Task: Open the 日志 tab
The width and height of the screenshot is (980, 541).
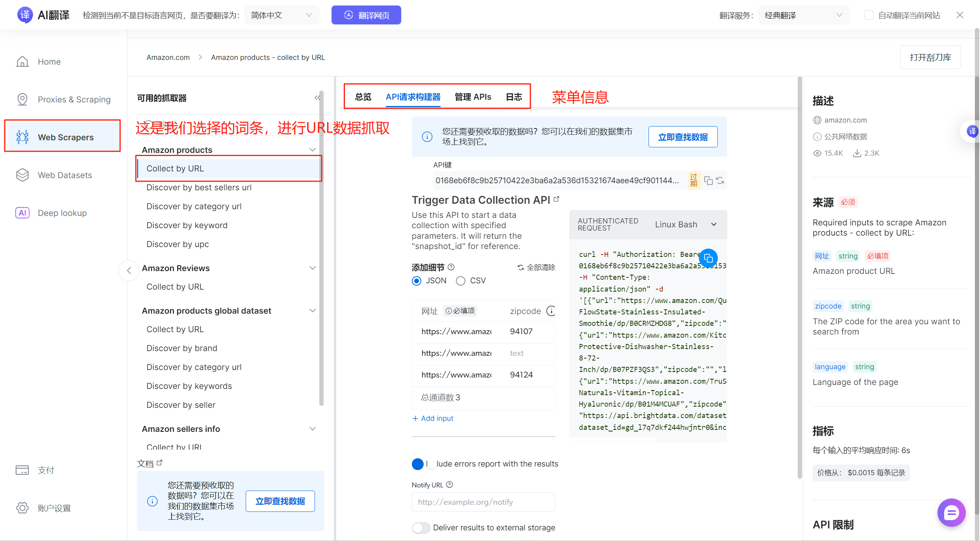Action: pos(514,97)
